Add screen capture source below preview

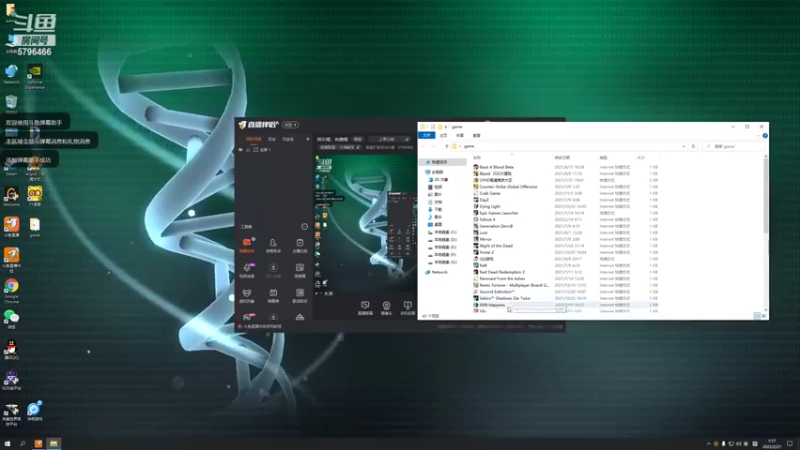365,308
